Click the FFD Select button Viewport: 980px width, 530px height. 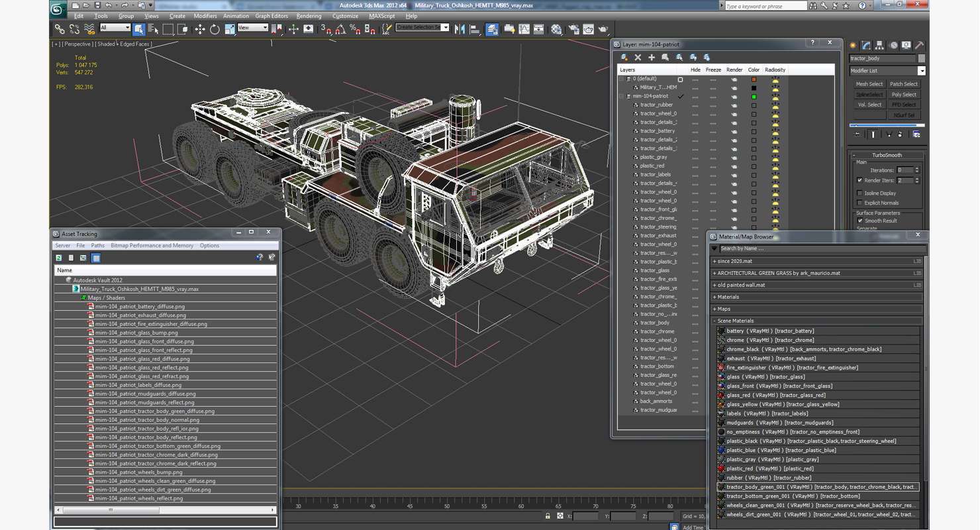(x=904, y=105)
